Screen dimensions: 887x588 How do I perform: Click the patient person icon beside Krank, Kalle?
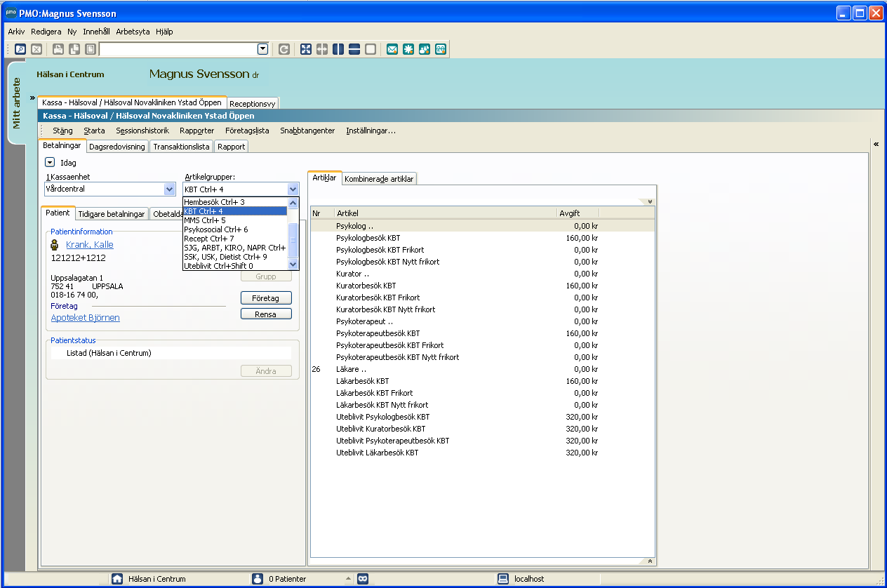click(x=55, y=245)
